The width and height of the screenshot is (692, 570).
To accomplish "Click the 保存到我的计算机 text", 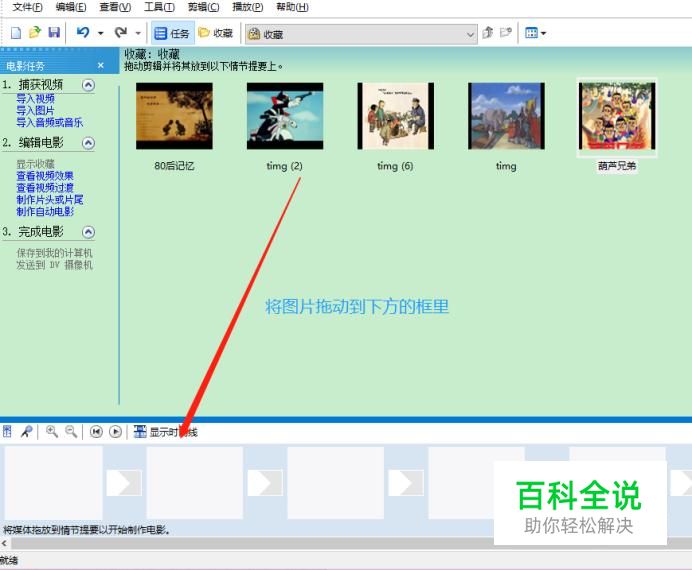I will coord(55,253).
